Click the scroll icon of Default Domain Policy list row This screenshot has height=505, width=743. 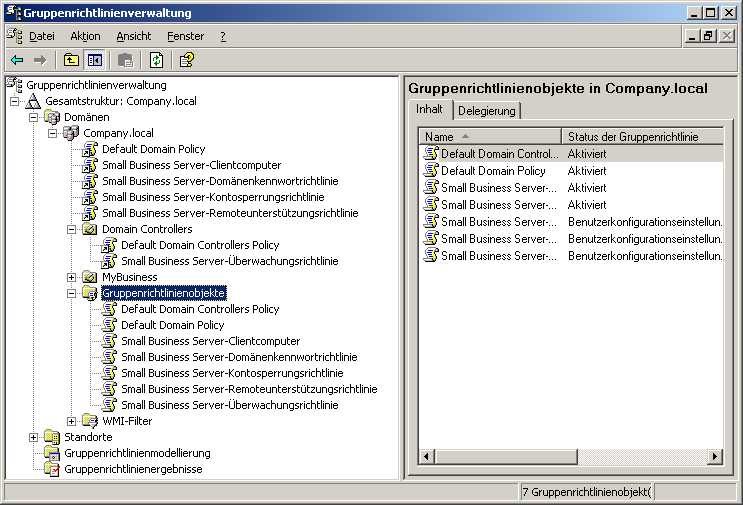point(431,171)
